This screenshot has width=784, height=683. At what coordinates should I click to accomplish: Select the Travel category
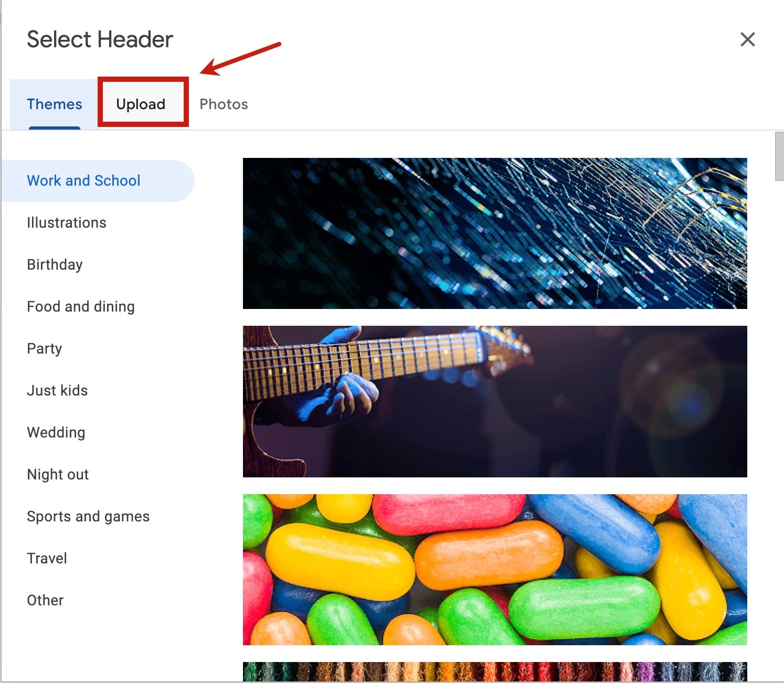47,558
